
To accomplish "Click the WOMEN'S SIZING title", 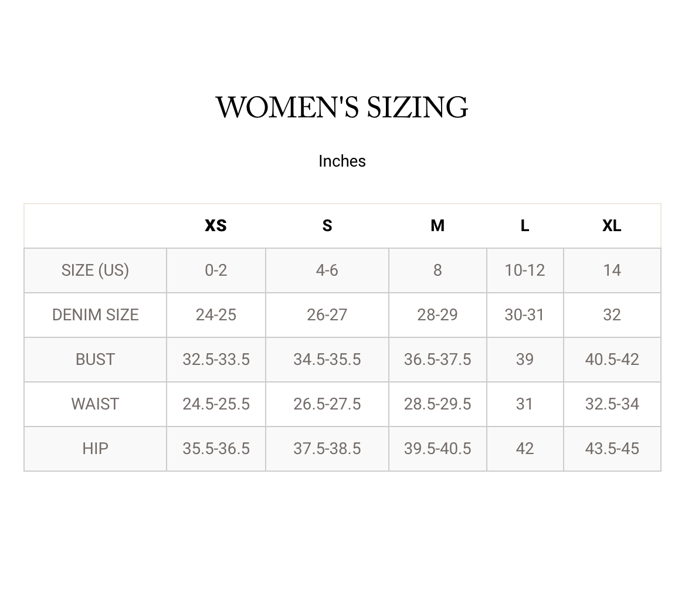I will coord(342,107).
